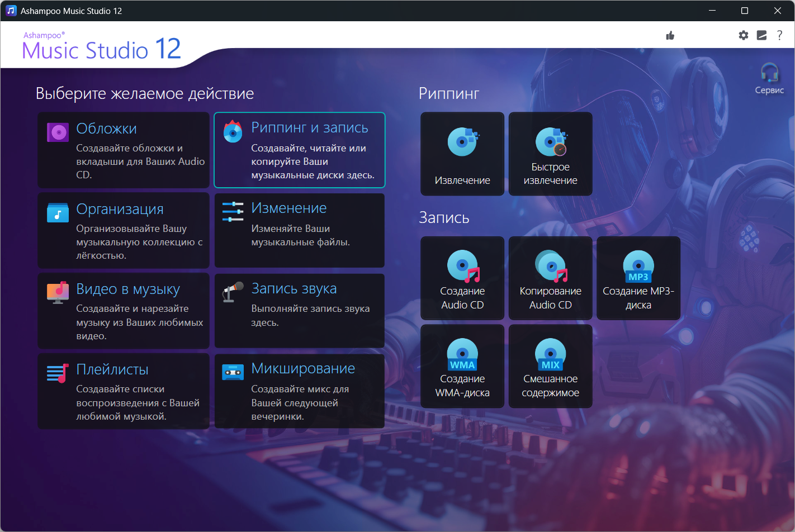The height and width of the screenshot is (532, 795).
Task: Click the 'Сервис' label under the headset
Action: tap(770, 90)
